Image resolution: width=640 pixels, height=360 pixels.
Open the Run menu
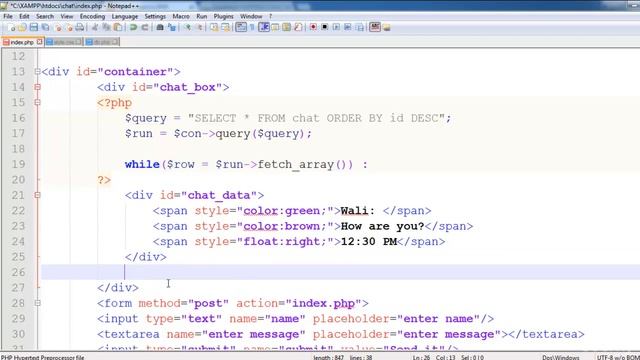click(202, 16)
